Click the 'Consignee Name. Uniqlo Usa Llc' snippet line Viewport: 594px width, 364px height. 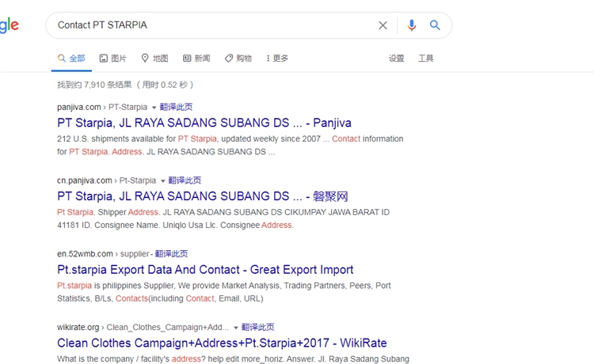(175, 226)
